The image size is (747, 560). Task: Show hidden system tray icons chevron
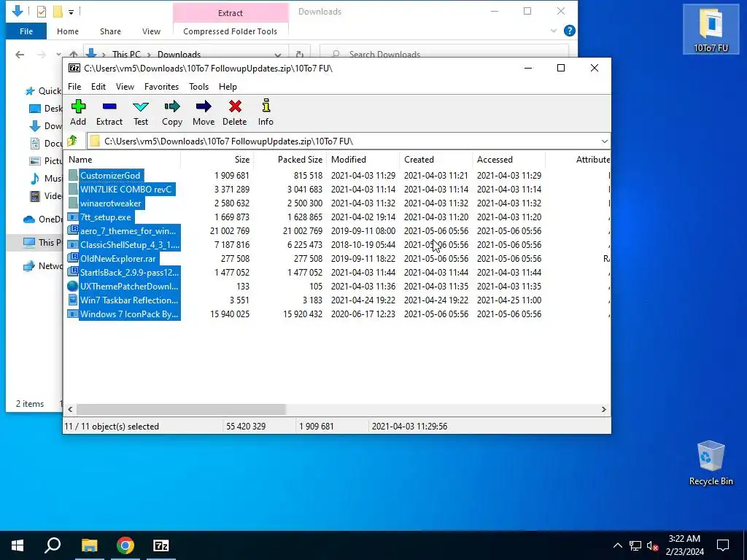click(x=617, y=545)
